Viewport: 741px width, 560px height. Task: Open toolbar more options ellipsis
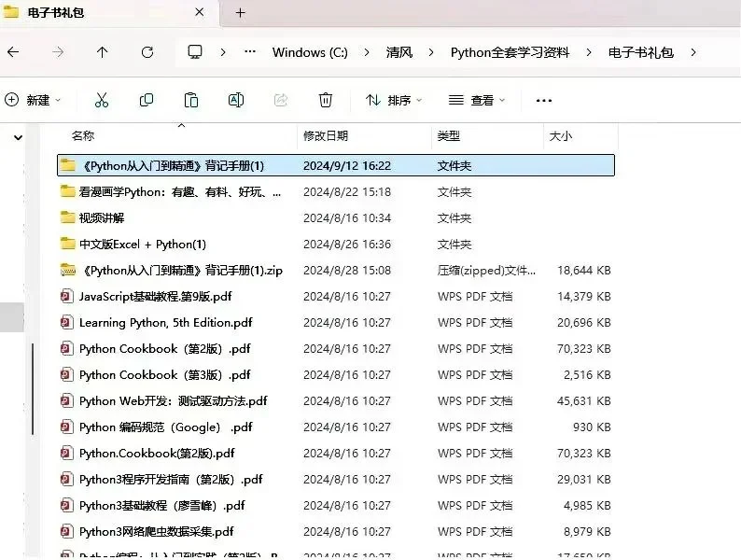click(544, 100)
